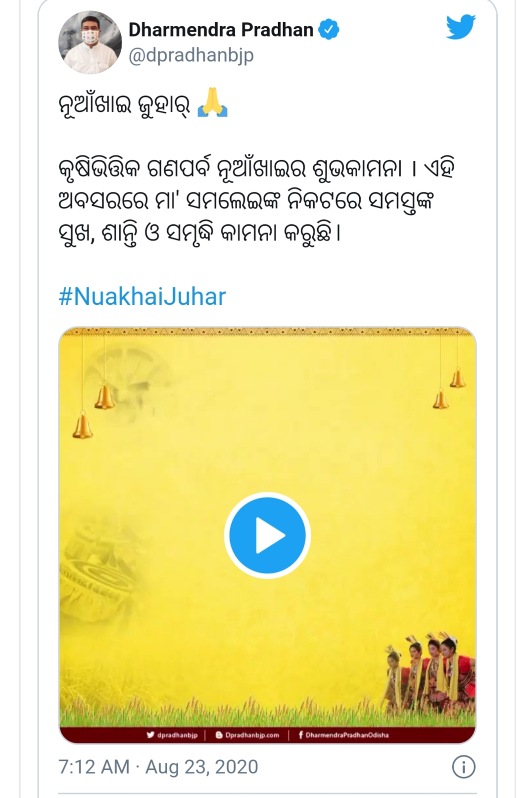Open the @dpradhanbjp handle

click(191, 55)
